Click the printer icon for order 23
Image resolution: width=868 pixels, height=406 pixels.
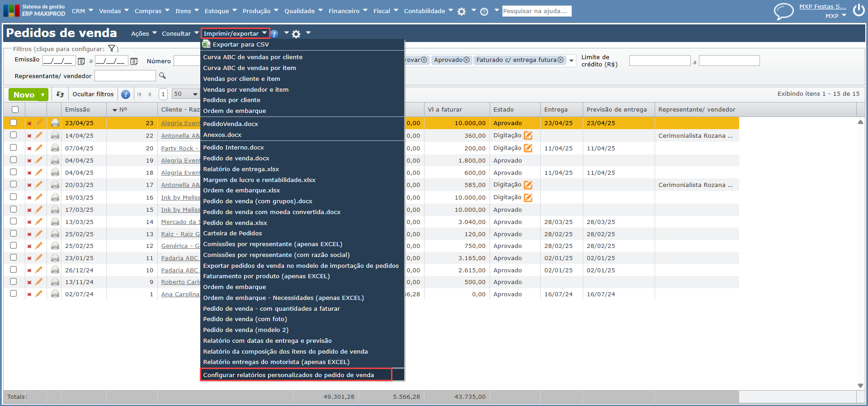click(55, 123)
